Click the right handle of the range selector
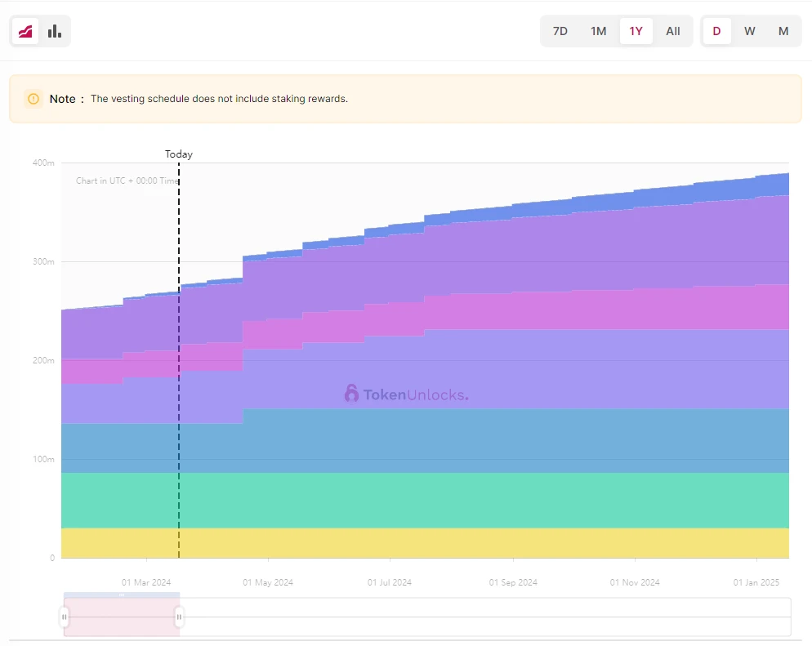 [x=179, y=617]
